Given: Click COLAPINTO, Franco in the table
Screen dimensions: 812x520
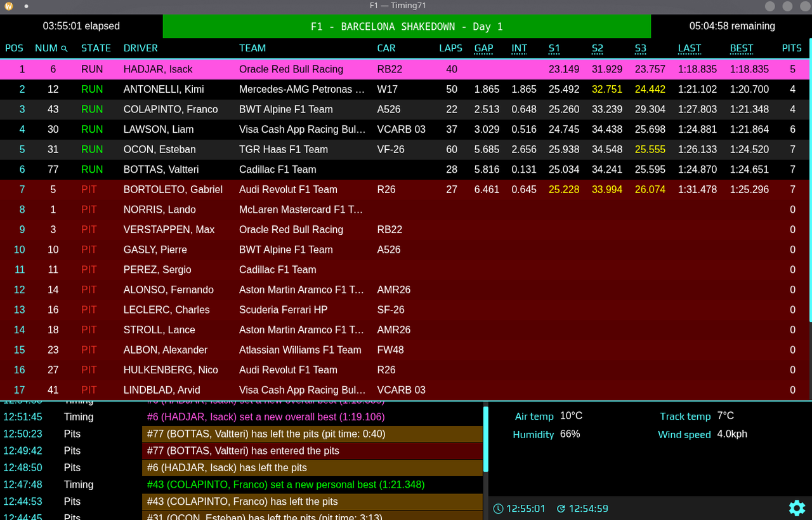Looking at the screenshot, I should (x=171, y=109).
